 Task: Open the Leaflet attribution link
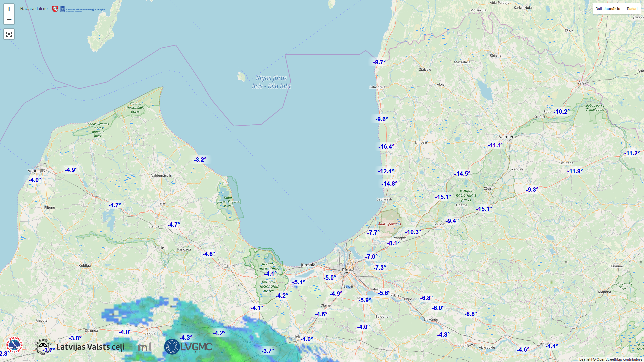pos(585,359)
